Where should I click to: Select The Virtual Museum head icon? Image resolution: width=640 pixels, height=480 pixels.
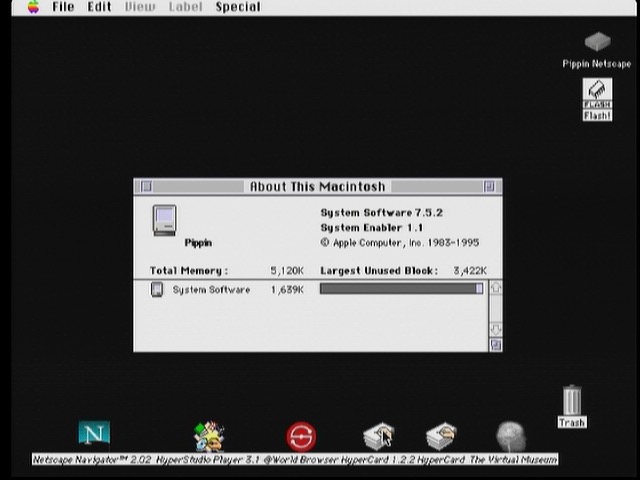pyautogui.click(x=511, y=436)
